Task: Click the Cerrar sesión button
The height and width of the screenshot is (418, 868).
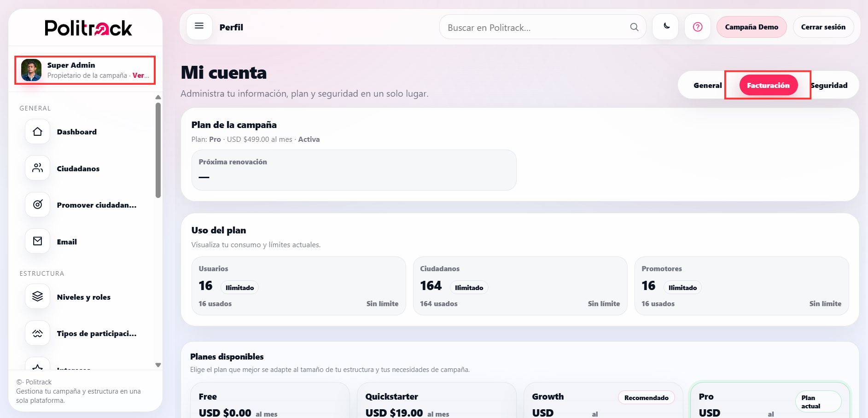Action: coord(823,27)
